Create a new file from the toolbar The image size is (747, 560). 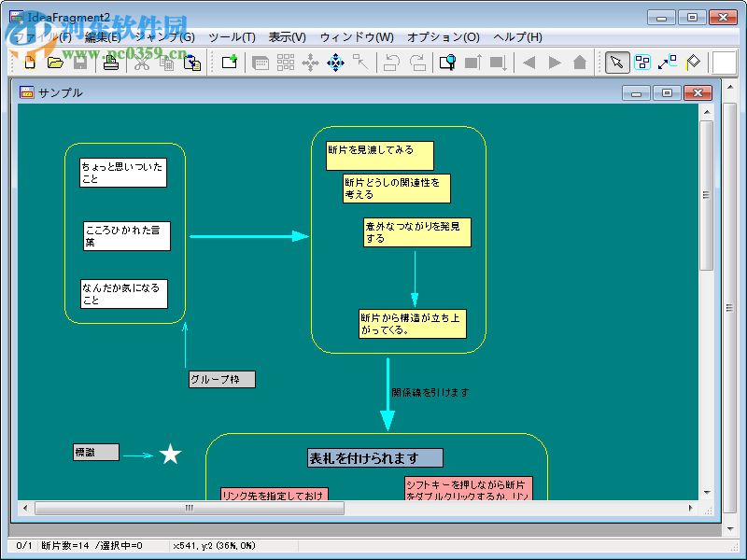click(x=27, y=63)
